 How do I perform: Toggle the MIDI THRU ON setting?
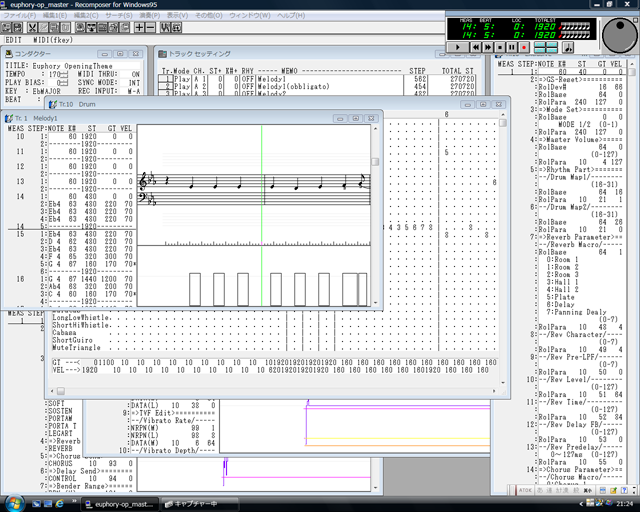(135, 74)
